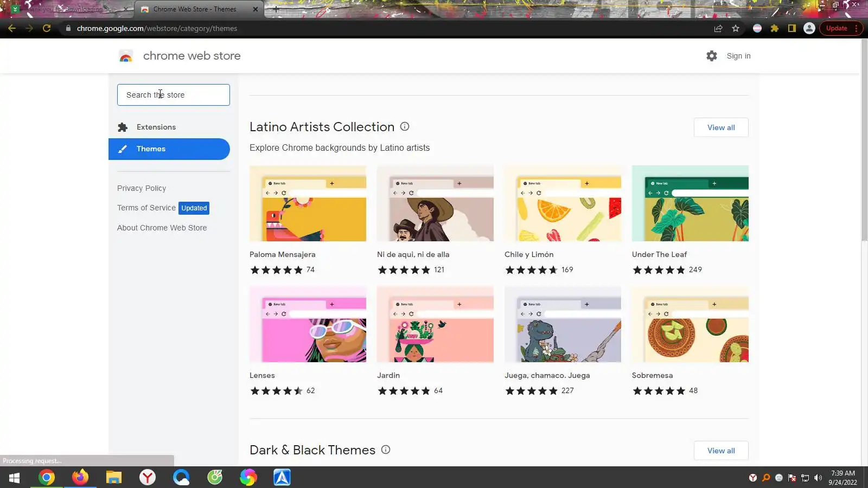
Task: Click the taskbar clock showing 7:39 AM
Action: [x=843, y=478]
